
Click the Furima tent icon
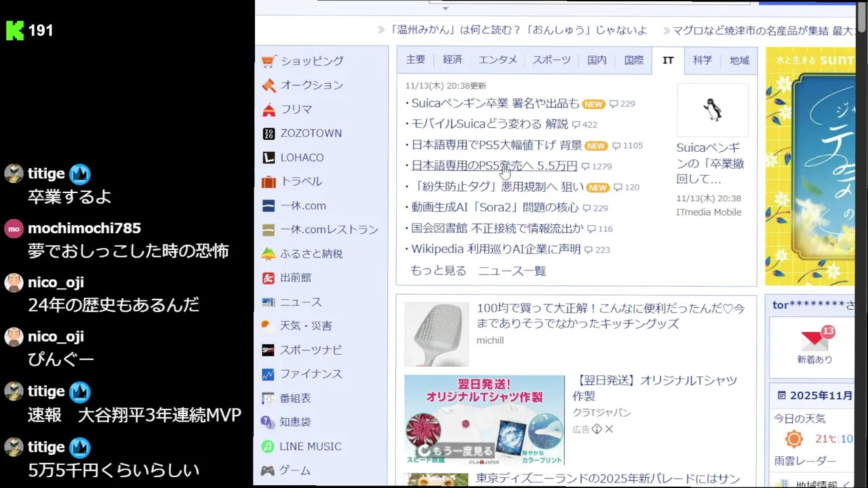point(269,109)
